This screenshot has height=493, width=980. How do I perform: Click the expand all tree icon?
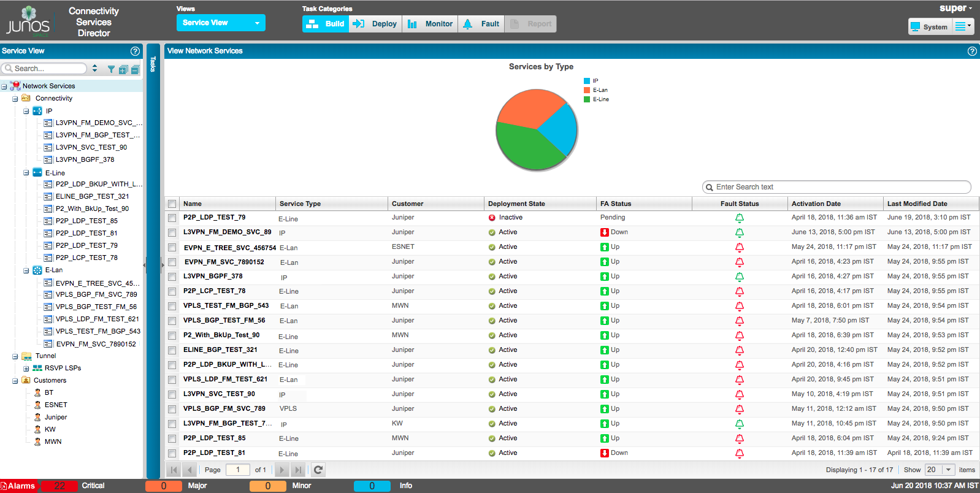tap(123, 69)
